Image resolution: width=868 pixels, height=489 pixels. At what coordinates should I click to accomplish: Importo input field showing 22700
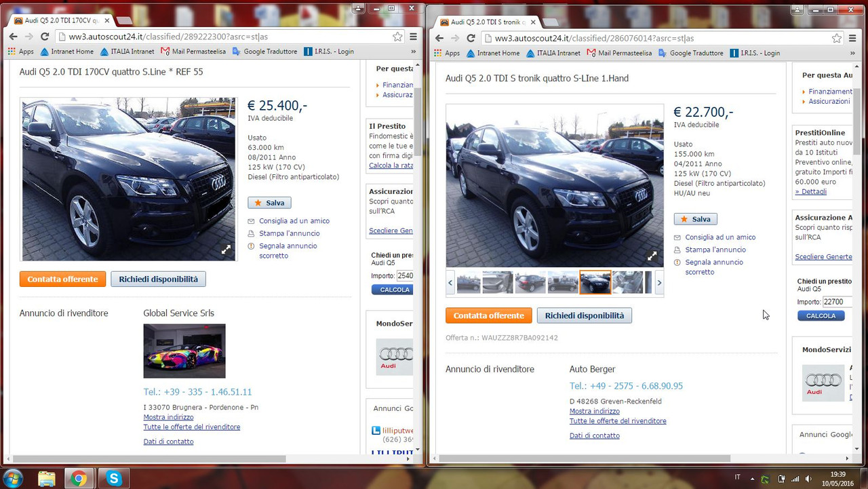[837, 302]
